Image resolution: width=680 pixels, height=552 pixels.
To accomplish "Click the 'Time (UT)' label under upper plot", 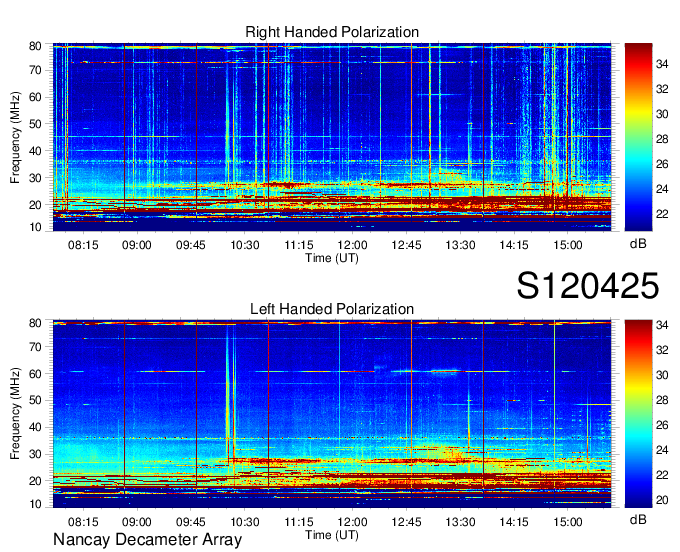I will point(332,258).
